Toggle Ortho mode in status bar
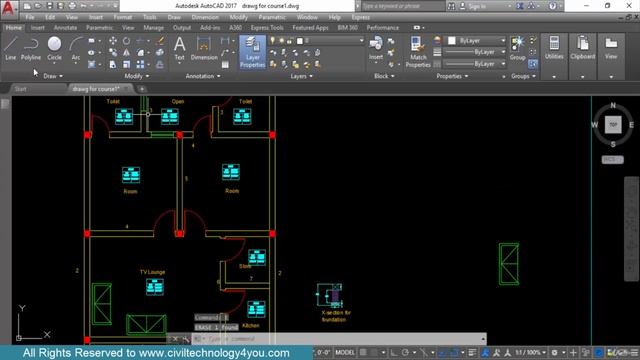Viewport: 640px width, 360px height. (393, 352)
